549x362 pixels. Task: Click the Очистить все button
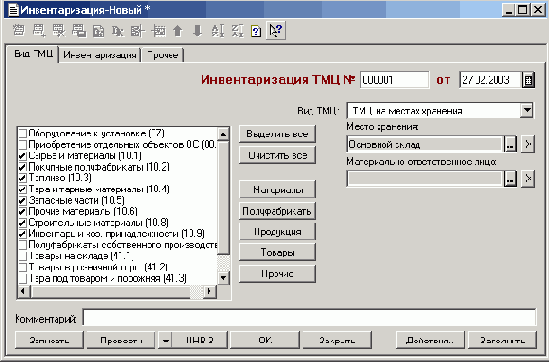pyautogui.click(x=277, y=155)
